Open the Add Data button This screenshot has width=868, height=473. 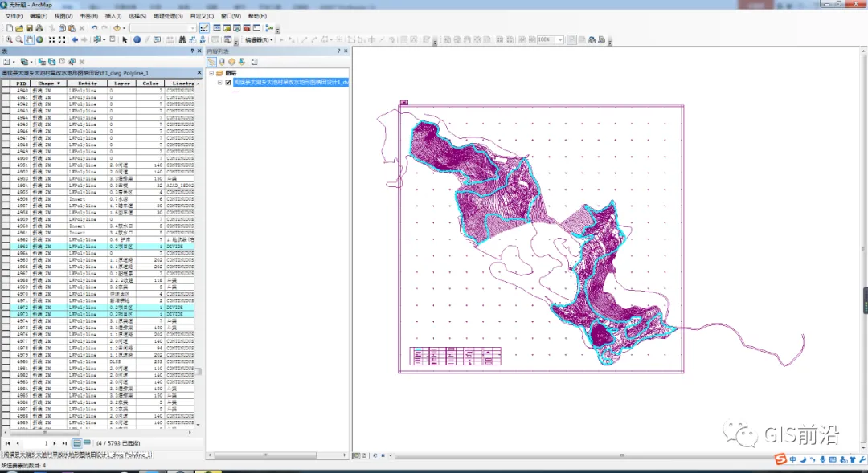pyautogui.click(x=117, y=27)
